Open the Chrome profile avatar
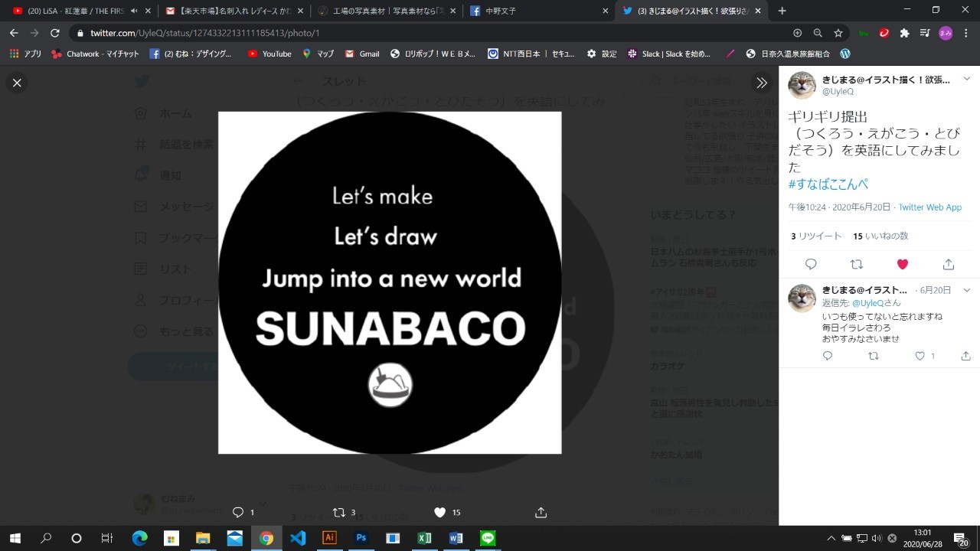This screenshot has width=980, height=551. coord(946,33)
